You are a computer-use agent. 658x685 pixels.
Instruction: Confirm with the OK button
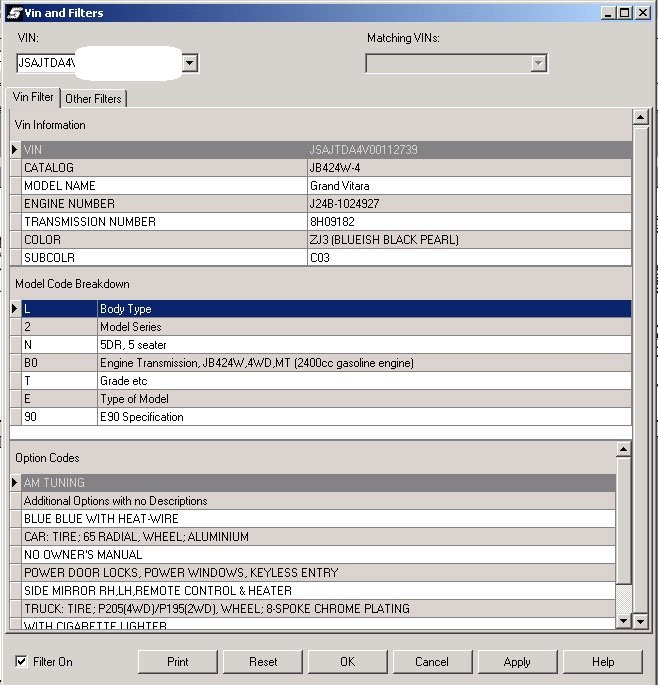tap(347, 661)
